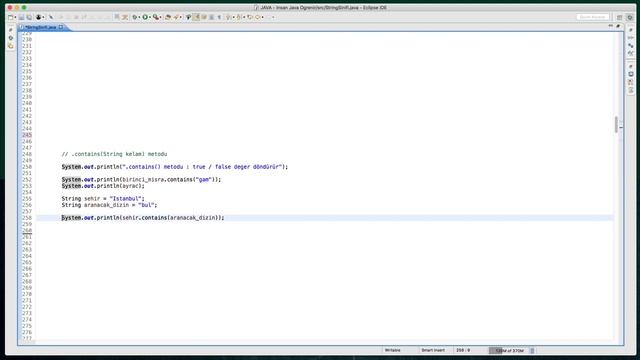The height and width of the screenshot is (360, 640).
Task: Select the Java perspective icon
Action: click(x=630, y=17)
